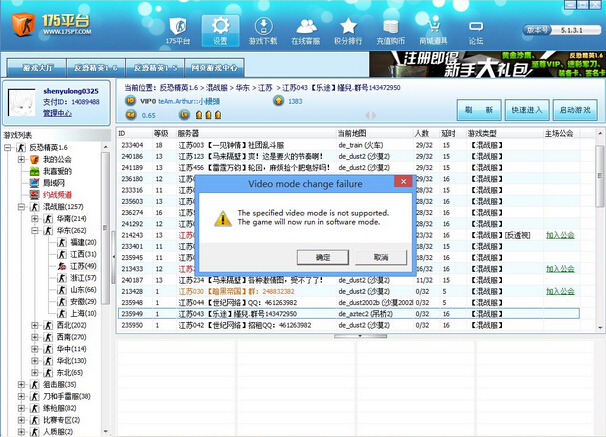Collapse the 华东(262) node
606x437 pixels.
[35, 231]
